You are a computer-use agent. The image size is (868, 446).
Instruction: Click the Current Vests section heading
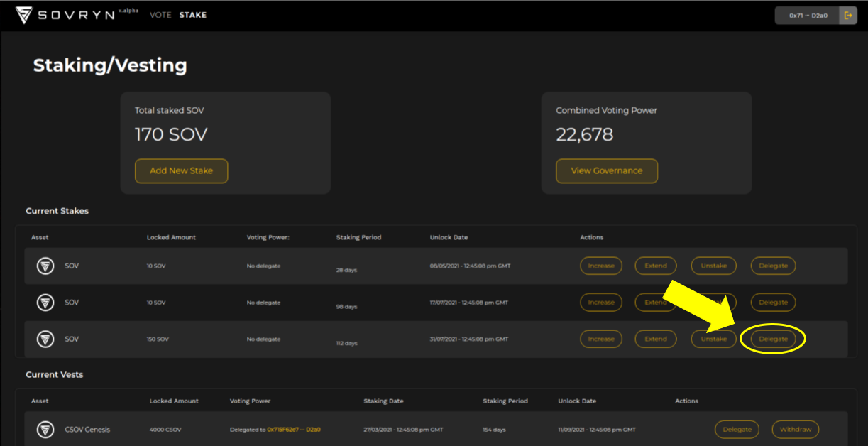pos(55,374)
